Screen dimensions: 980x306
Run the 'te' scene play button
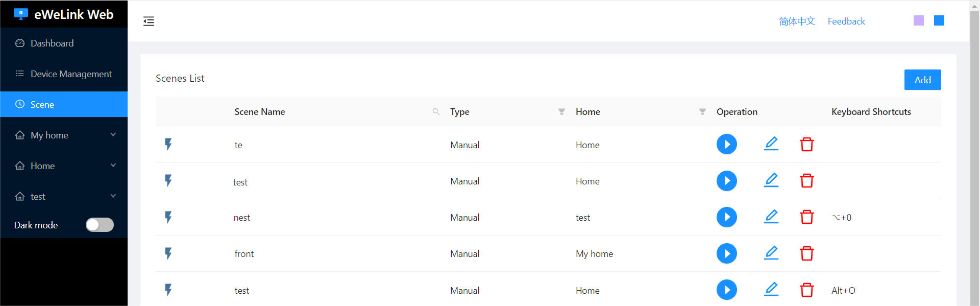726,144
